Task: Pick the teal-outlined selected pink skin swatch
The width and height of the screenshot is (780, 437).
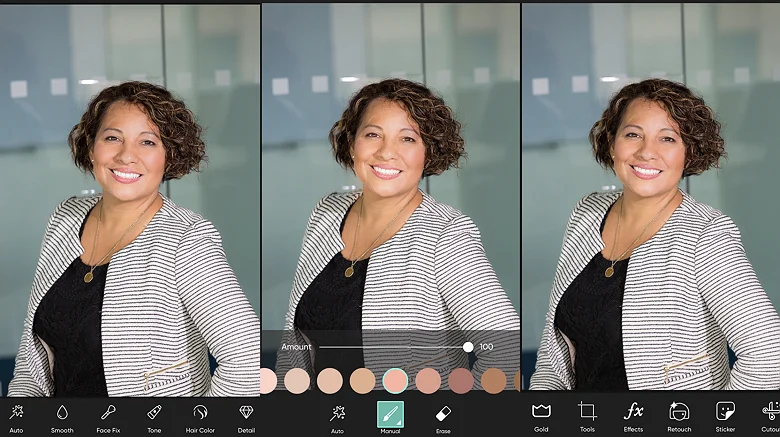Action: tap(395, 381)
